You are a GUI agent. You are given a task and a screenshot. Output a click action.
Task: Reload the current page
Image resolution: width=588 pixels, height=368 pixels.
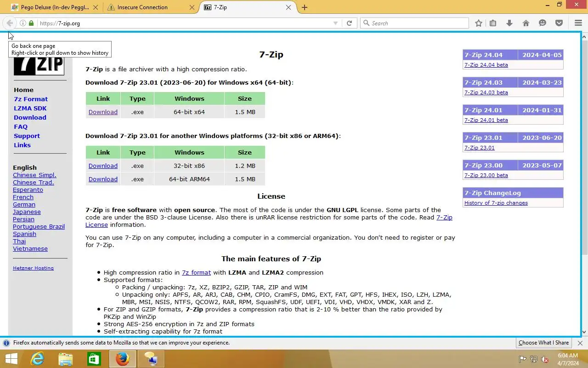(349, 23)
